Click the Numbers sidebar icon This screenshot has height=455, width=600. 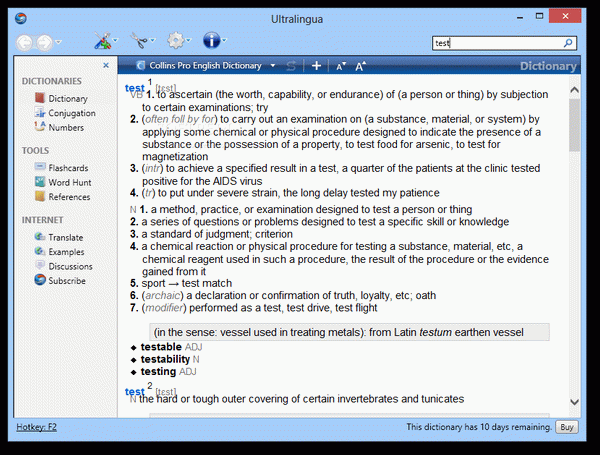(x=40, y=126)
